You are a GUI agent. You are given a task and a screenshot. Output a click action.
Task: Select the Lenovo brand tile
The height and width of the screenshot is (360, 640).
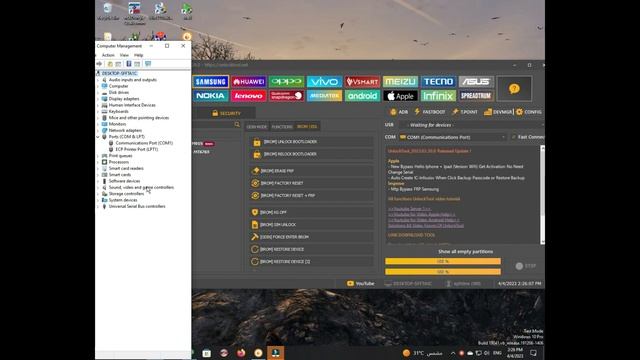pyautogui.click(x=249, y=96)
